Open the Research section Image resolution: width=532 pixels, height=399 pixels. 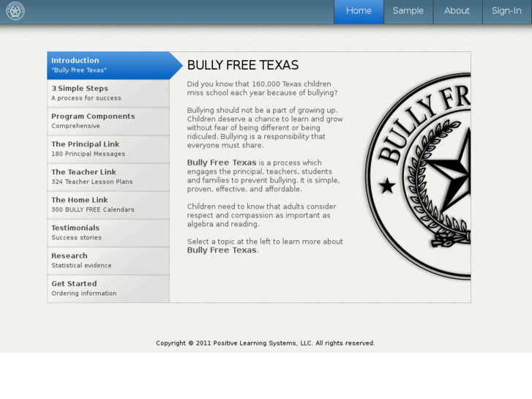pyautogui.click(x=108, y=261)
